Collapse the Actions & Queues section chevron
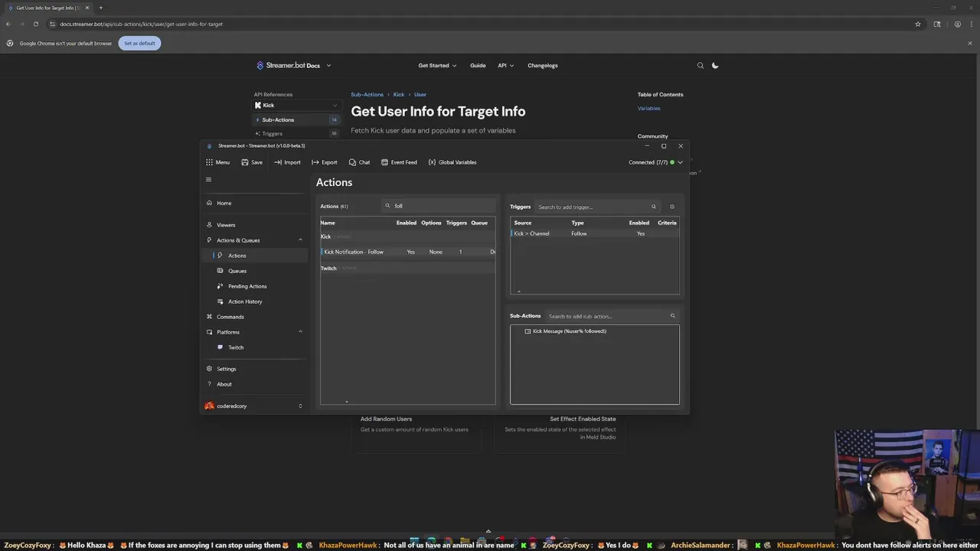Image resolution: width=980 pixels, height=551 pixels. pyautogui.click(x=300, y=240)
